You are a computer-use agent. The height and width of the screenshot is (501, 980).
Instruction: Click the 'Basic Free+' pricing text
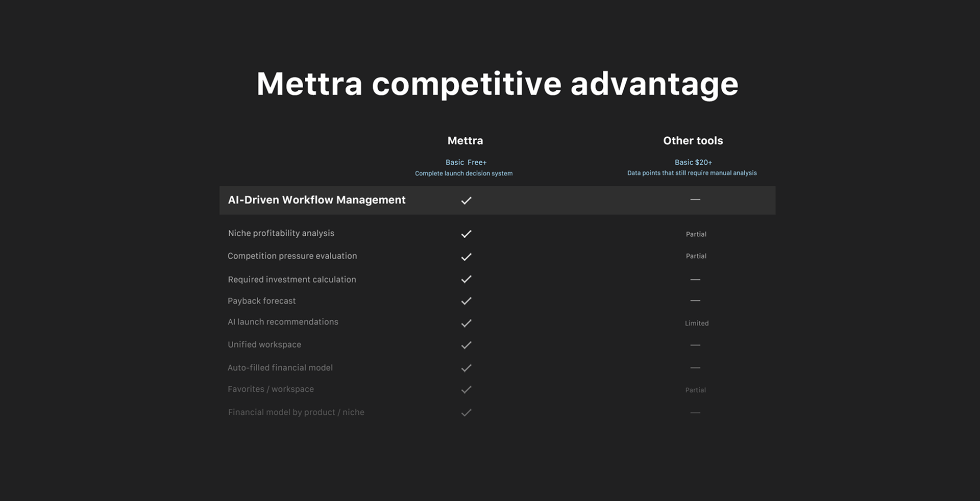tap(466, 162)
